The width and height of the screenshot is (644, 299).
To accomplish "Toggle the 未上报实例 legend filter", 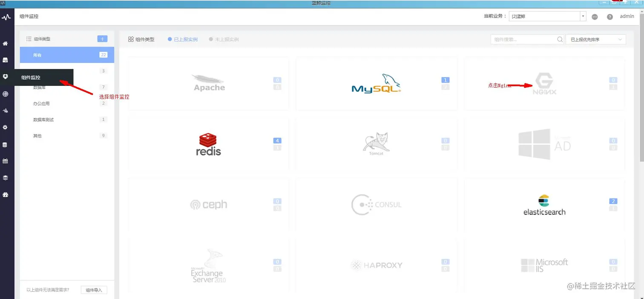I will coord(224,39).
